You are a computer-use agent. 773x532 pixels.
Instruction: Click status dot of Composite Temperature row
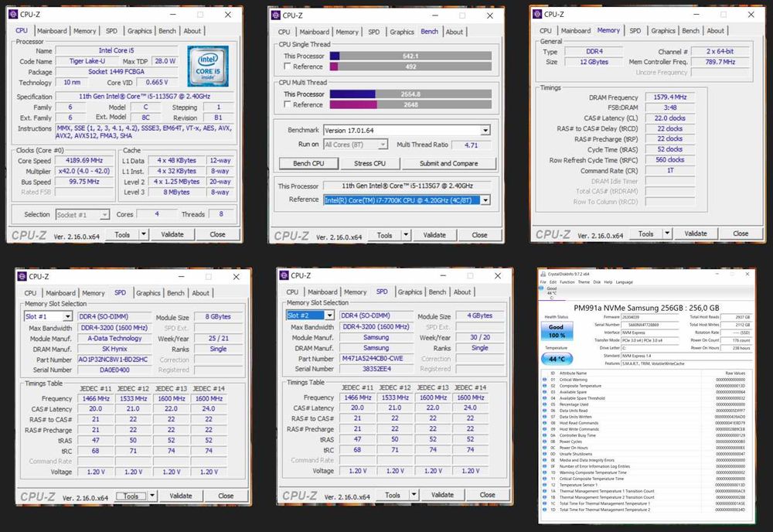[545, 386]
